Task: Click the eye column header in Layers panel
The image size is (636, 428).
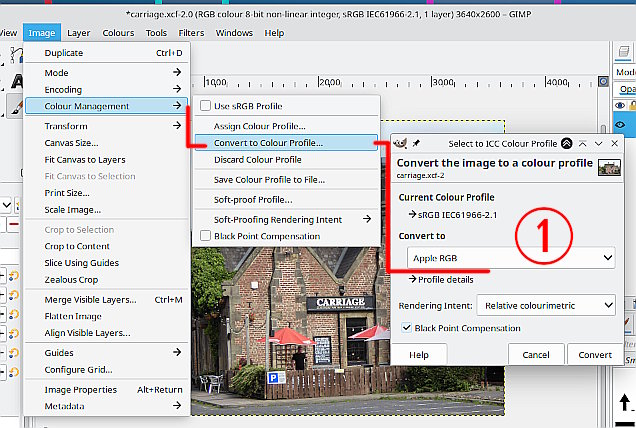Action: (x=620, y=105)
